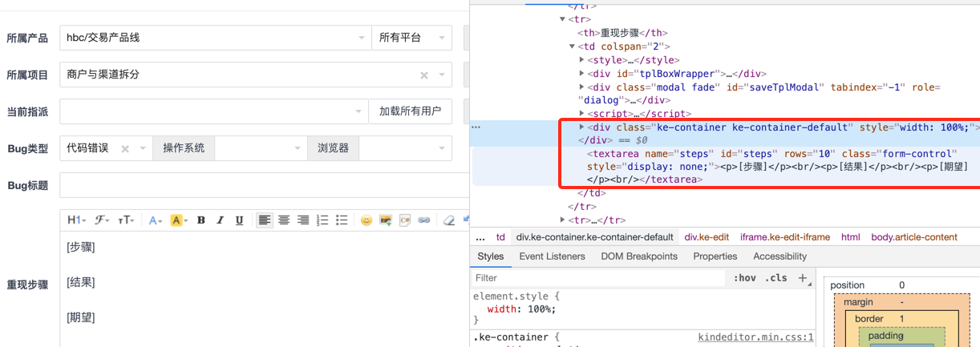Select td in the DOM breadcrumb
This screenshot has width=980, height=347.
[x=500, y=237]
